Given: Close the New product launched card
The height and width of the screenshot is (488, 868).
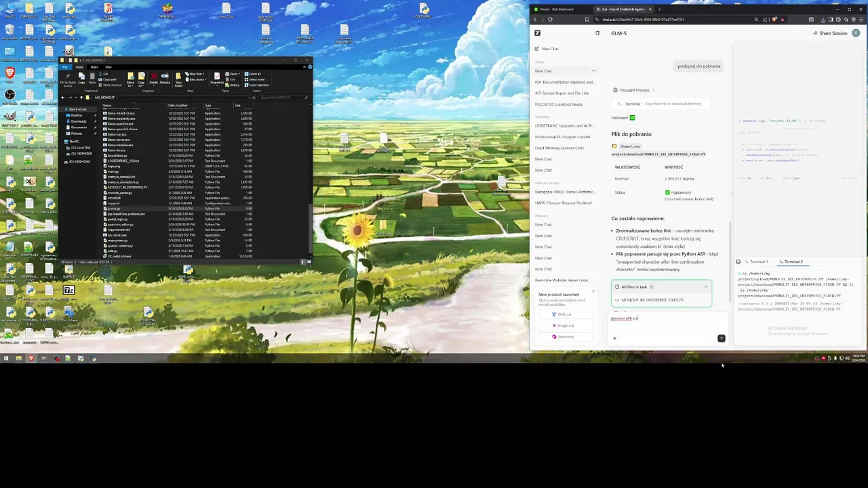Looking at the screenshot, I should pos(593,292).
